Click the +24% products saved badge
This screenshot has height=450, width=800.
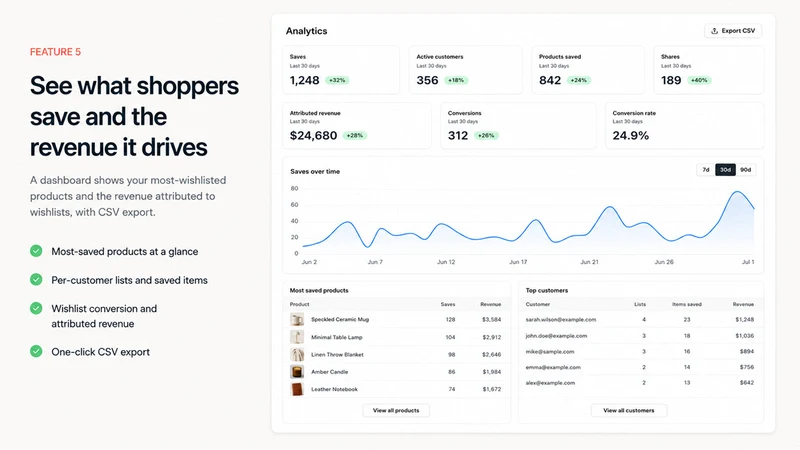click(579, 81)
